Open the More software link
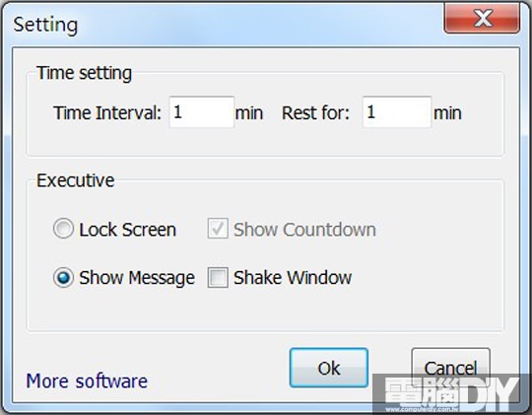532x415 pixels. 87,381
